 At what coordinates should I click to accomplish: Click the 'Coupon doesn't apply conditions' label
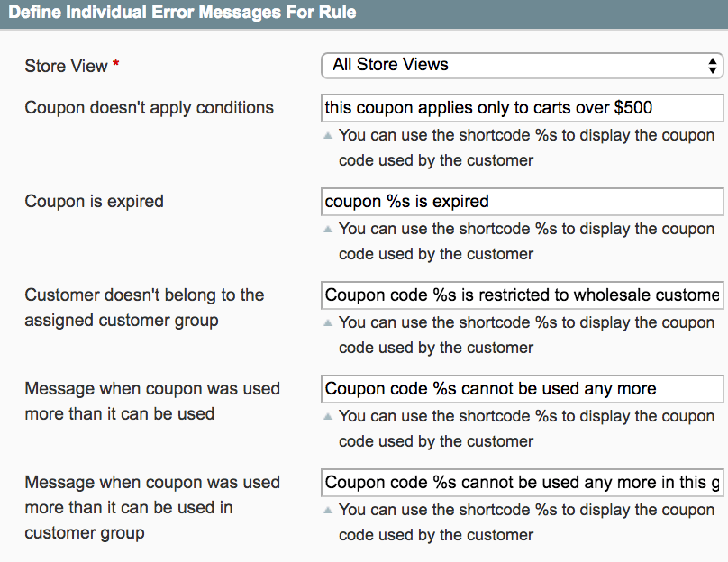click(x=150, y=108)
